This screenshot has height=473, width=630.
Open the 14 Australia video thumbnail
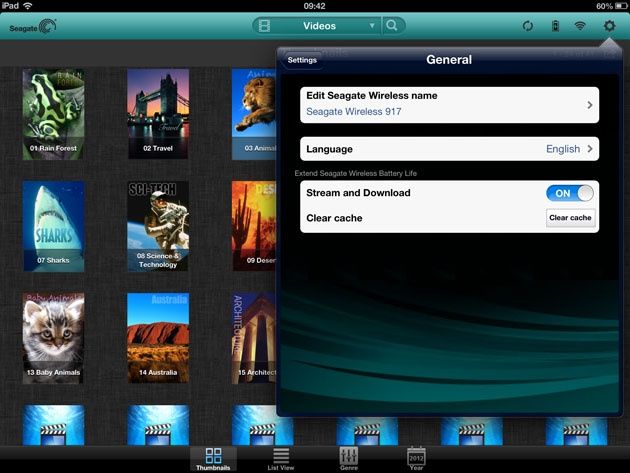pos(158,338)
